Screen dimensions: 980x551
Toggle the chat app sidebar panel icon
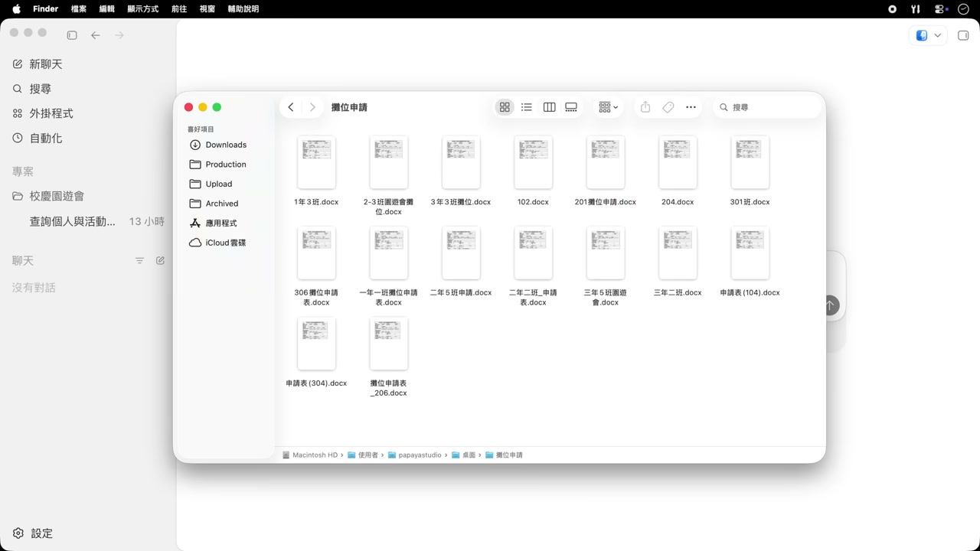click(72, 35)
